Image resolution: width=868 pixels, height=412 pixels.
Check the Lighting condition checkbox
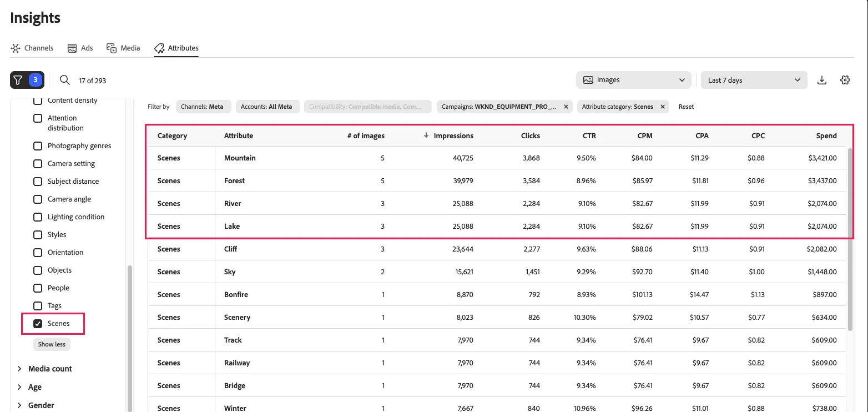(38, 217)
